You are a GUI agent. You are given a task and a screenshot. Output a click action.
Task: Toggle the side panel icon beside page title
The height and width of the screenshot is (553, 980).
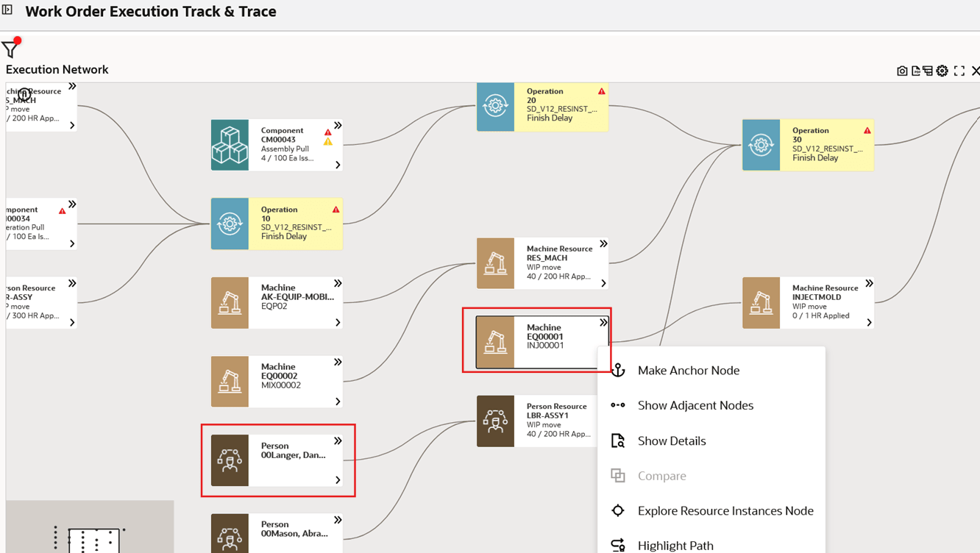[x=7, y=10]
